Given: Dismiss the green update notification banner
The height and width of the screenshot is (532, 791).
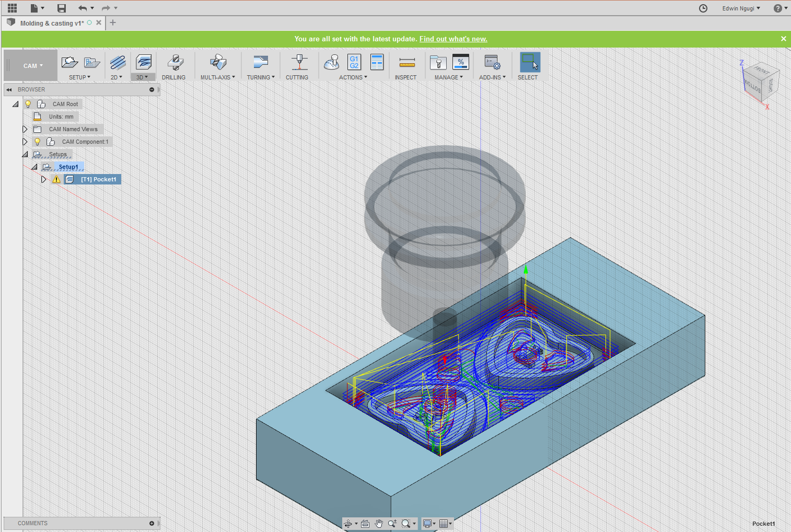Looking at the screenshot, I should [783, 39].
